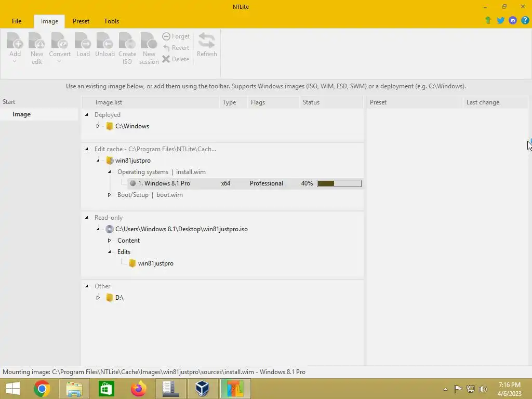Open File Explorer from the taskbar
The height and width of the screenshot is (399, 532).
click(x=74, y=389)
